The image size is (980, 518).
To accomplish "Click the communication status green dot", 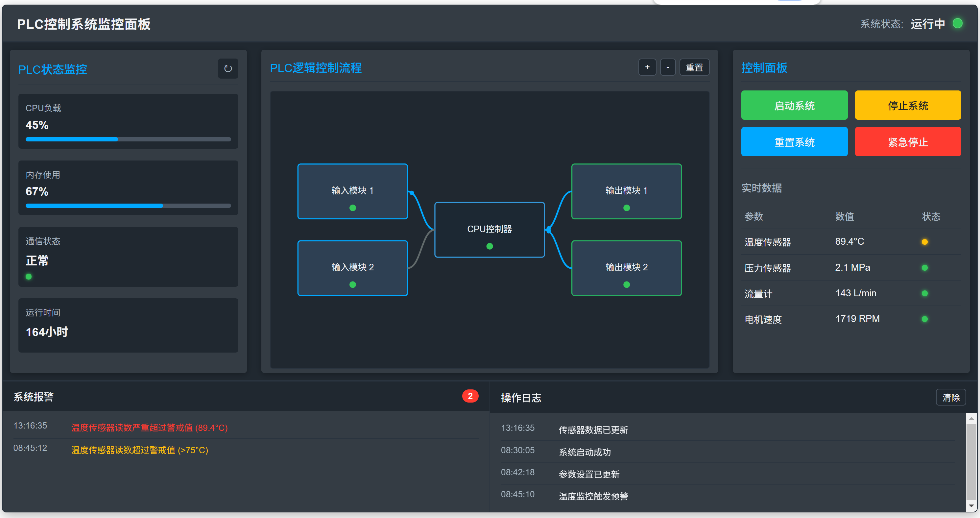I will [x=29, y=277].
